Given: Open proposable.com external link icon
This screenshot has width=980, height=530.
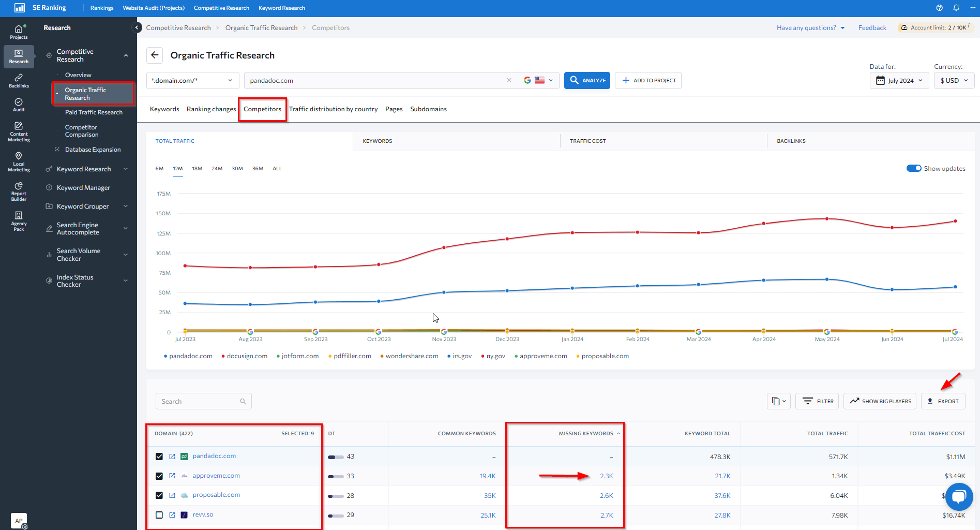Looking at the screenshot, I should [172, 495].
